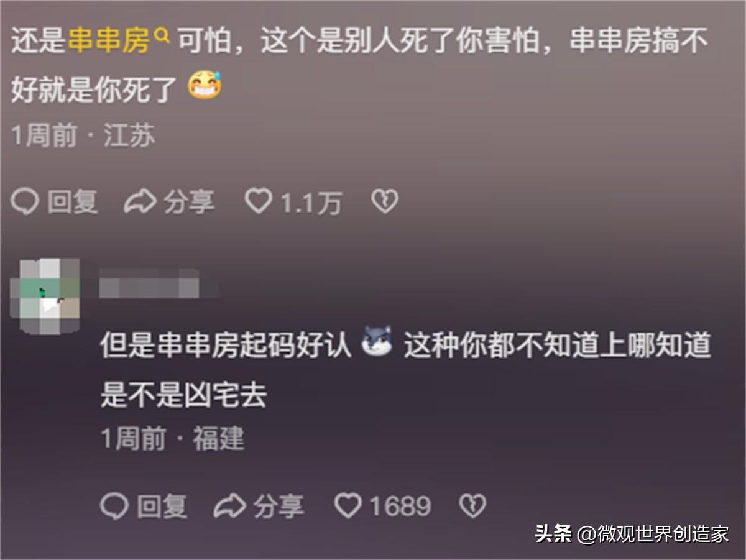Like the comment with 1.1万 heart icon
Image resolution: width=746 pixels, height=560 pixels.
point(258,202)
